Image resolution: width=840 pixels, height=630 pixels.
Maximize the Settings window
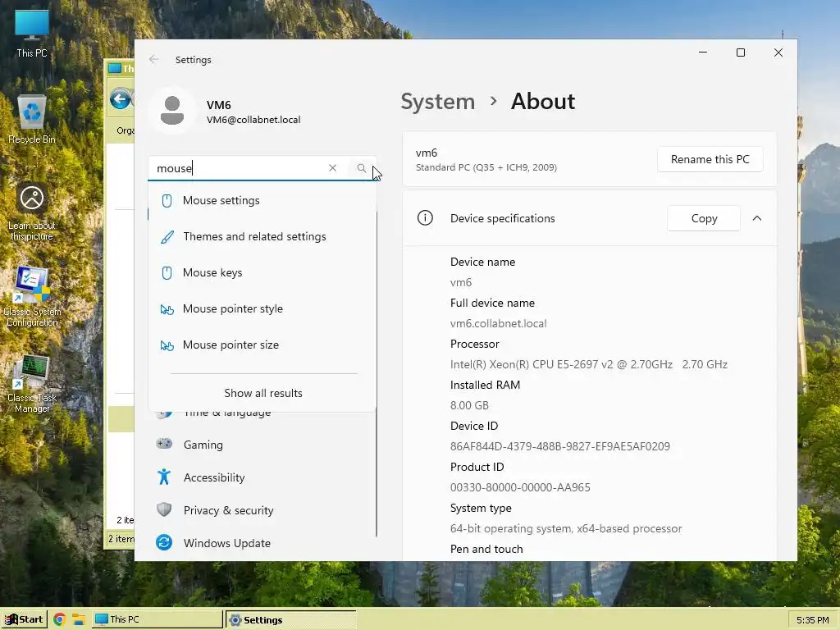tap(741, 52)
